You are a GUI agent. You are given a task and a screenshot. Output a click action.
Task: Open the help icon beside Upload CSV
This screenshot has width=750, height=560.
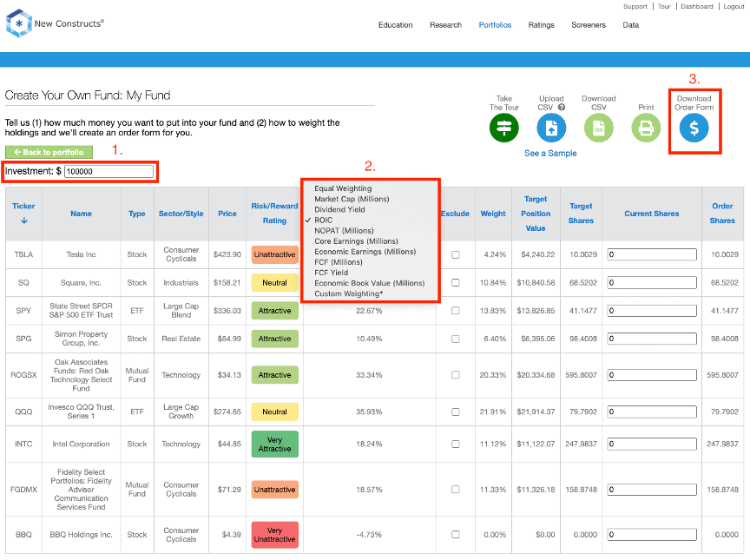(562, 108)
